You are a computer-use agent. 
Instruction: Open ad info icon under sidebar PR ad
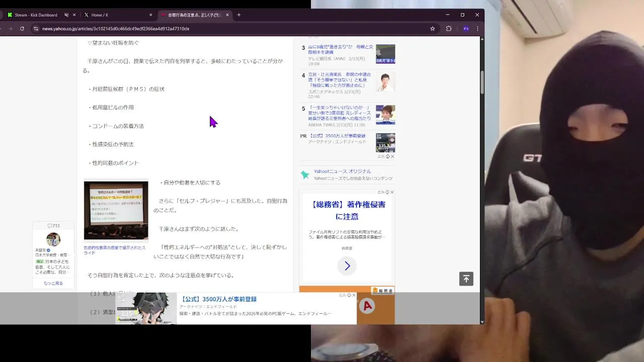[x=387, y=156]
